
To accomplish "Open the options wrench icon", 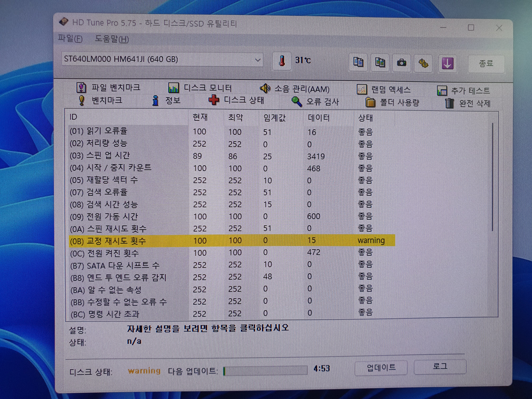I will [x=423, y=63].
